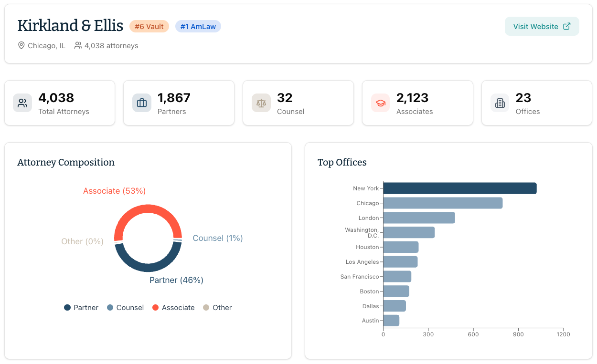The image size is (597, 364).
Task: Click the #6 Vault badge
Action: [x=149, y=26]
